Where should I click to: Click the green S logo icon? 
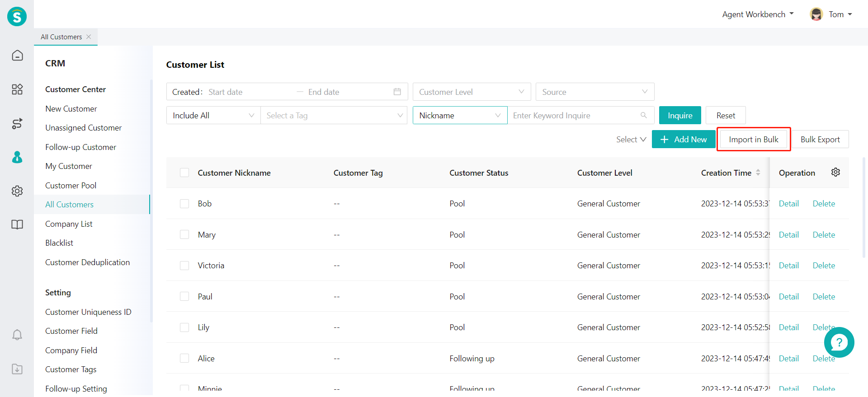[x=17, y=17]
